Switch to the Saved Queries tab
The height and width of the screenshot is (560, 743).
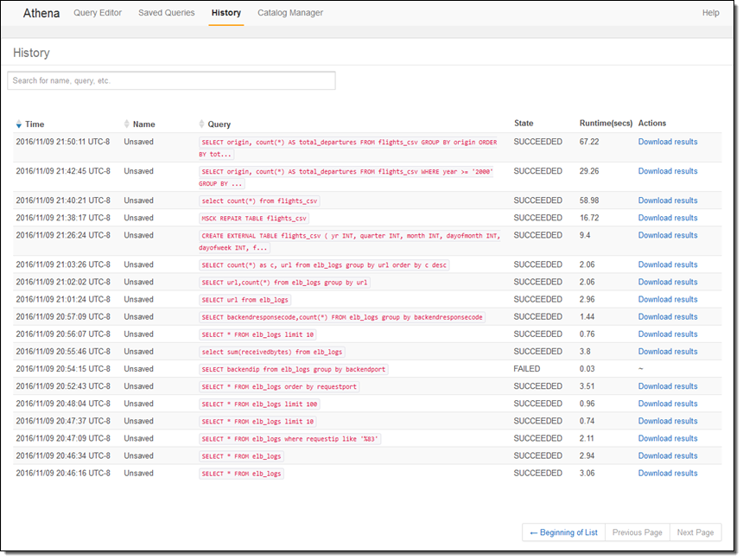click(x=167, y=13)
